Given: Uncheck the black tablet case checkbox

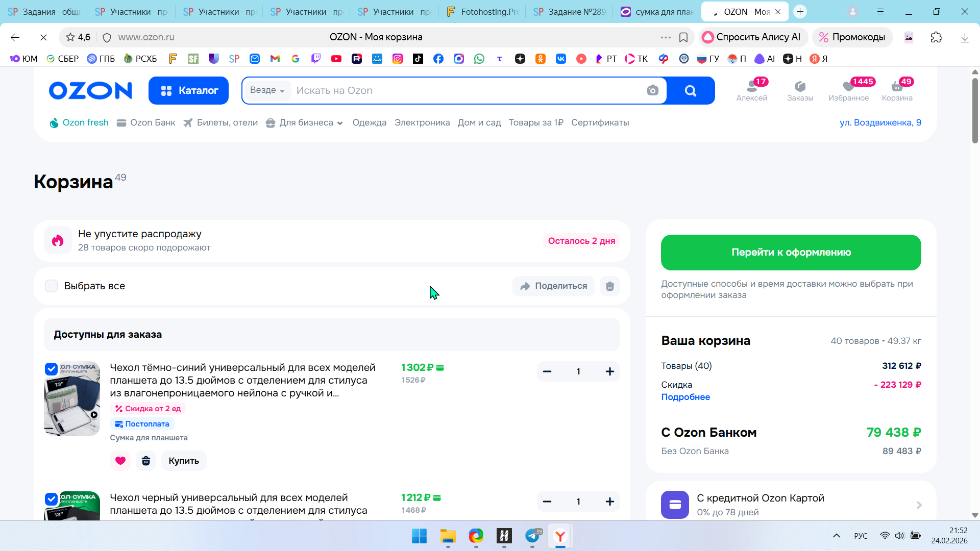Looking at the screenshot, I should coord(52,499).
